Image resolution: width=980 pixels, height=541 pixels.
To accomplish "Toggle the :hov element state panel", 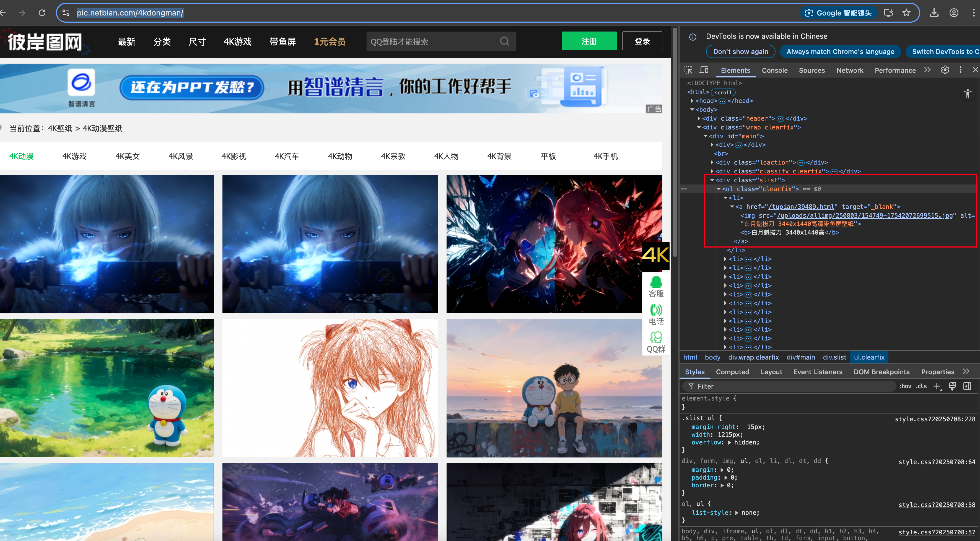I will click(905, 386).
